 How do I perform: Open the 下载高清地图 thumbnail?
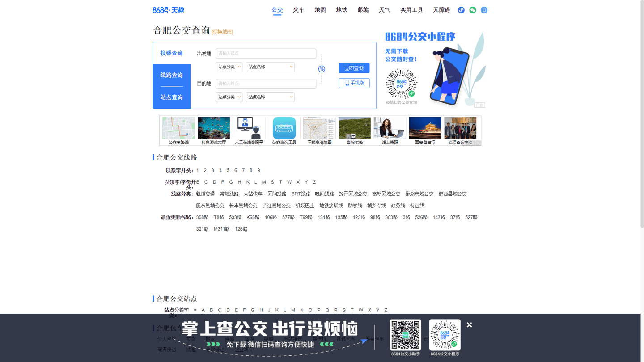click(319, 130)
